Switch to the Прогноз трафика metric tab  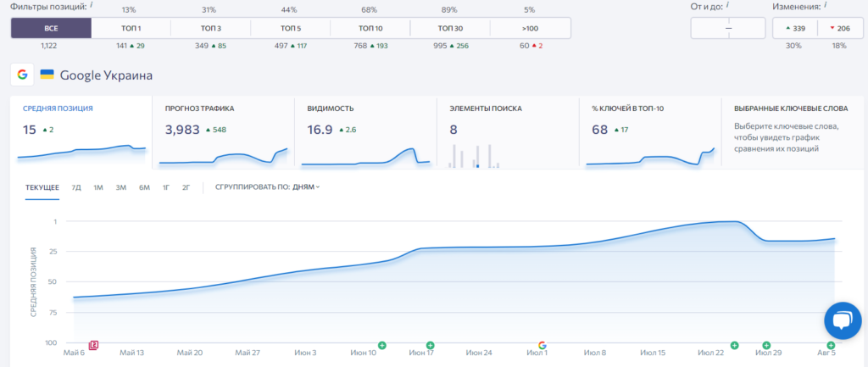click(223, 131)
